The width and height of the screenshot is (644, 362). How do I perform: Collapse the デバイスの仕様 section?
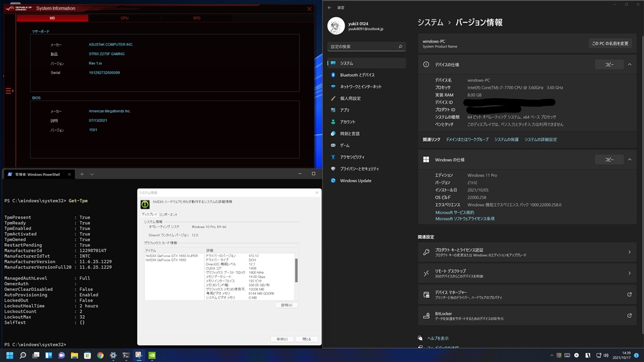click(630, 65)
